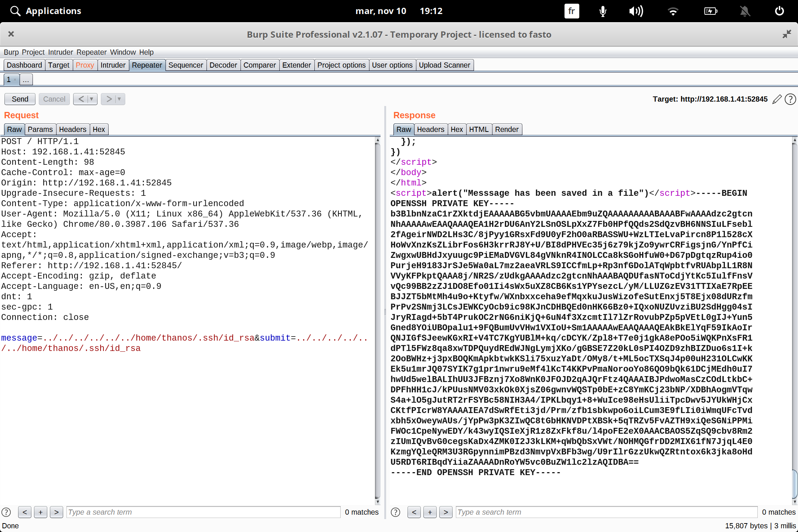Open the Repeater help question mark icon
Screen dimensions: 798x532
point(790,99)
